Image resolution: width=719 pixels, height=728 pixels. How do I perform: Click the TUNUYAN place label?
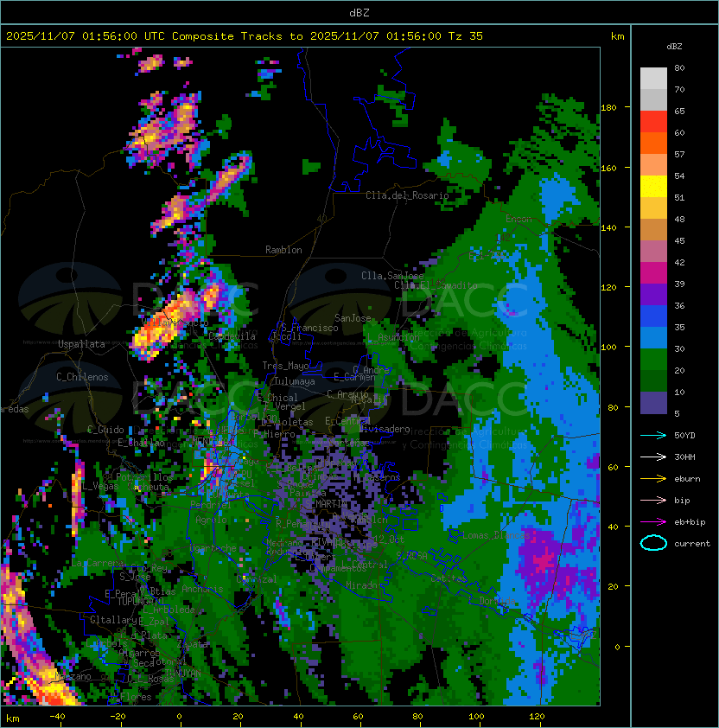[x=183, y=674]
